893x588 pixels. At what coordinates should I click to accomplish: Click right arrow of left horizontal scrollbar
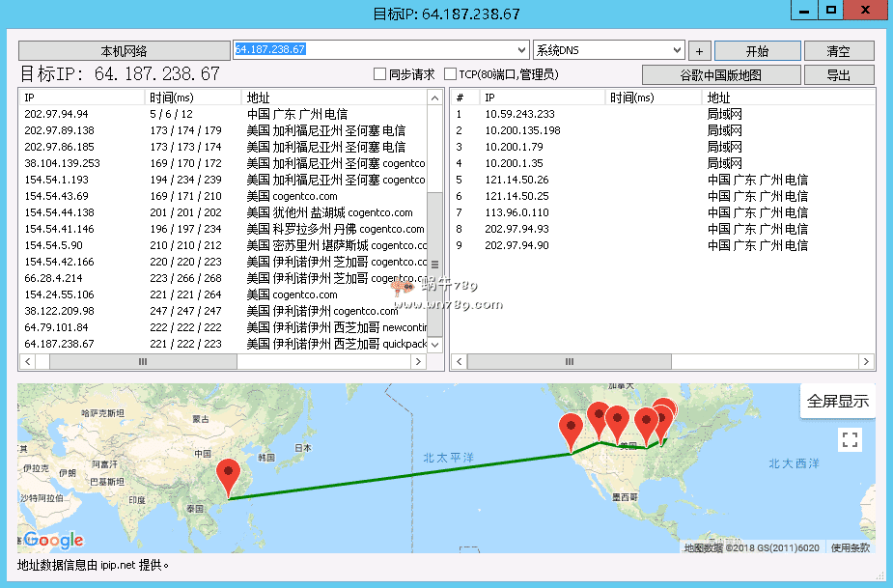418,361
